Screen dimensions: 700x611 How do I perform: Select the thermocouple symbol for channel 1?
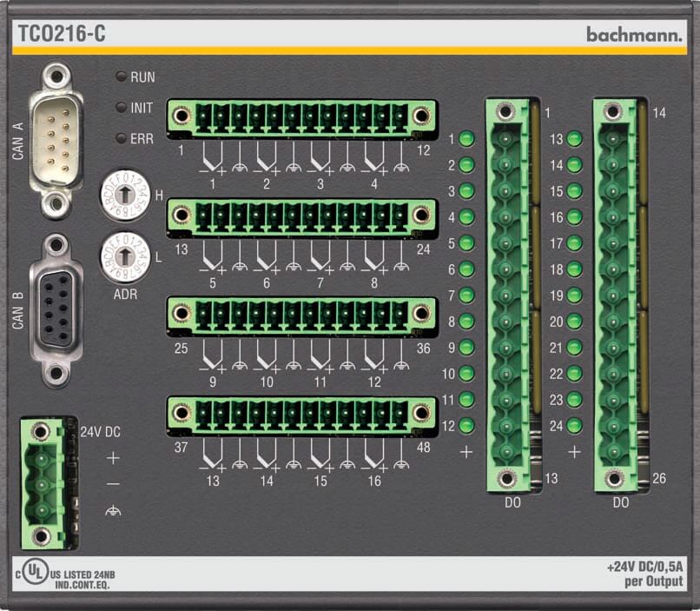point(213,158)
